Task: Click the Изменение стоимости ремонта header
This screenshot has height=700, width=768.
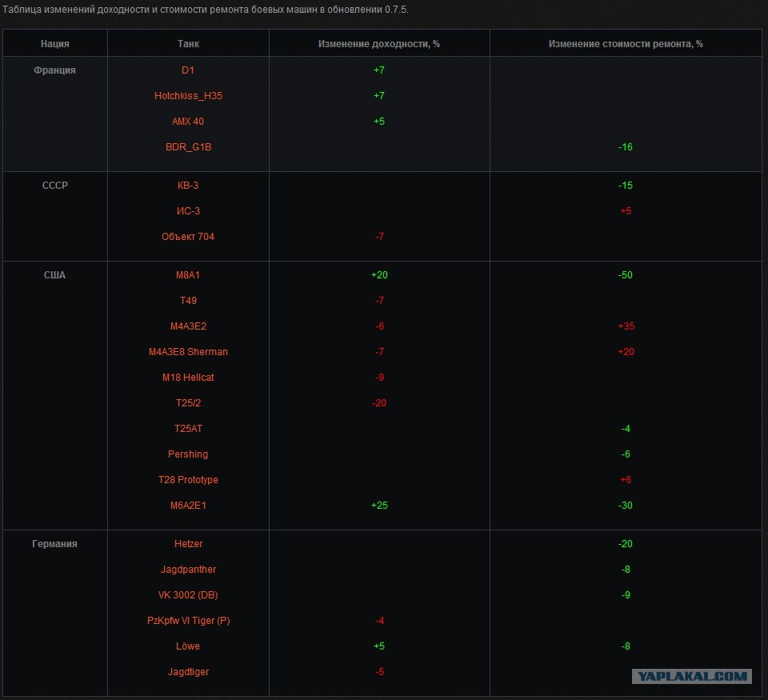Action: (x=626, y=44)
